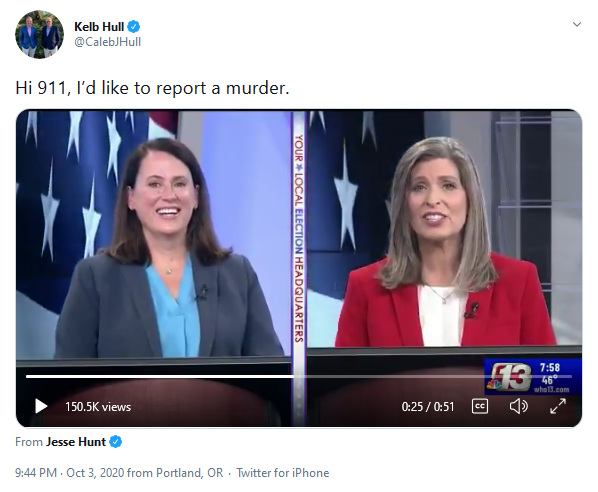Click verified badge beside Kelb Hull
This screenshot has width=598, height=492.
coord(134,27)
